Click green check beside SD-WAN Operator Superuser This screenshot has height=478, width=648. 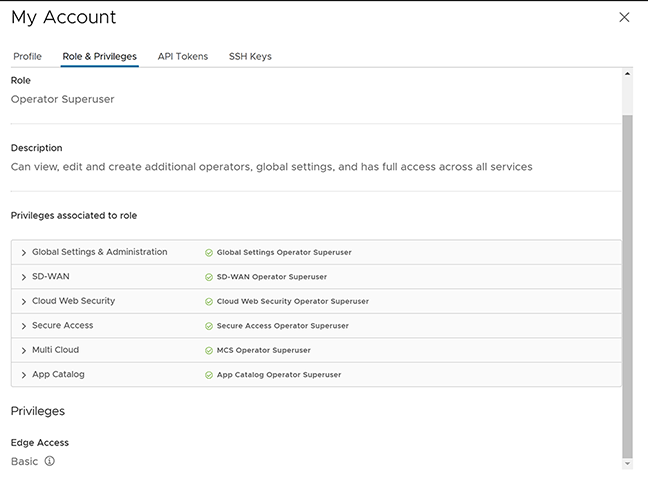point(209,277)
